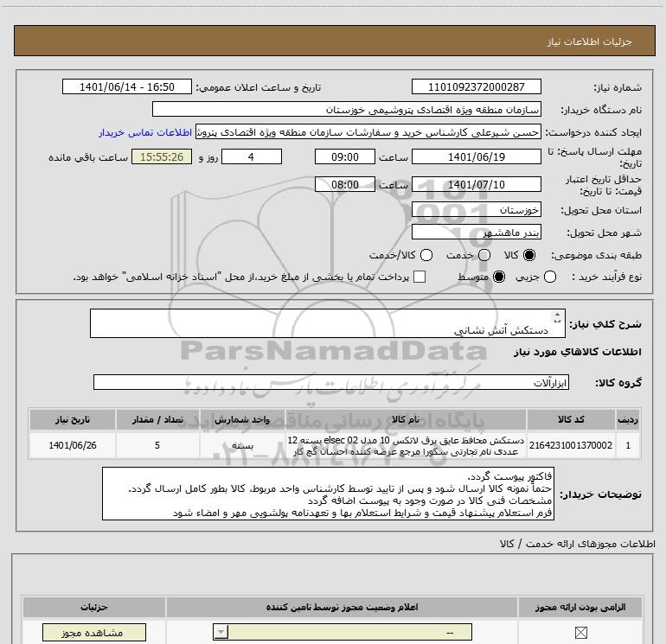The image size is (666, 644).
Task: Click the description textarea scroll arrows
Action: point(557,317)
